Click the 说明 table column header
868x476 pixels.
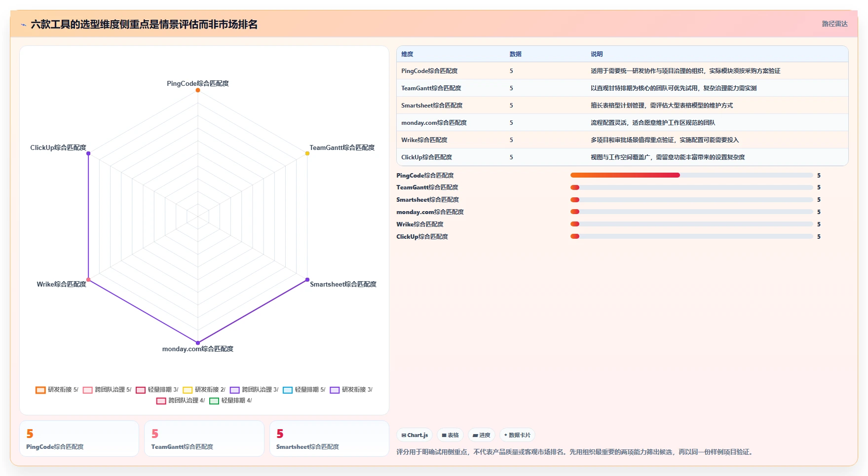pyautogui.click(x=597, y=54)
